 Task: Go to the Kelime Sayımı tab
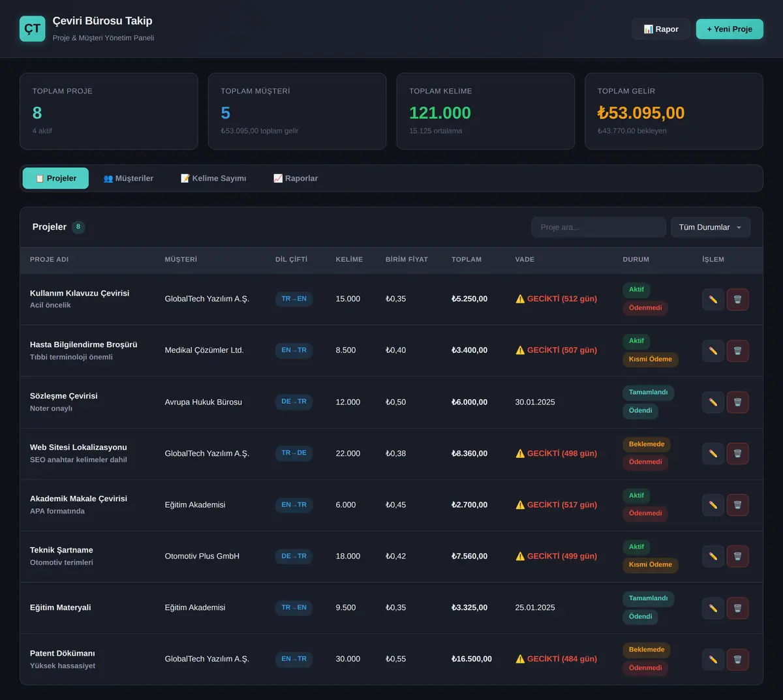pyautogui.click(x=213, y=178)
